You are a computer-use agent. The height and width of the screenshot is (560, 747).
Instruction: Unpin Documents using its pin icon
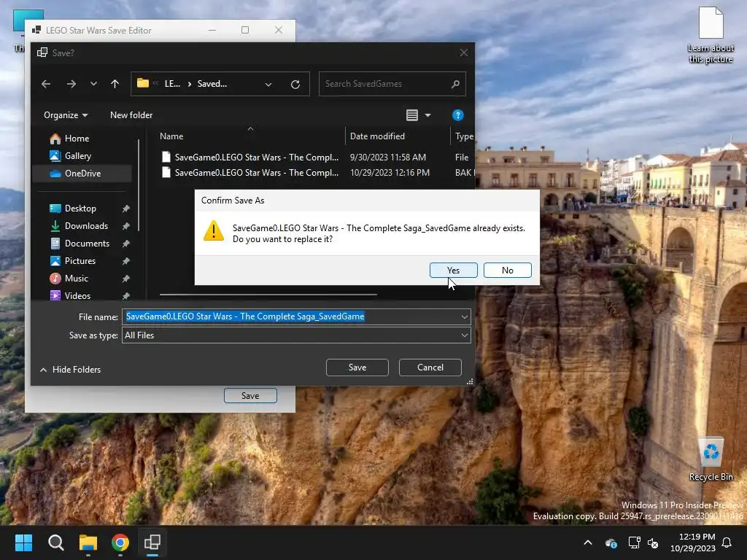125,244
